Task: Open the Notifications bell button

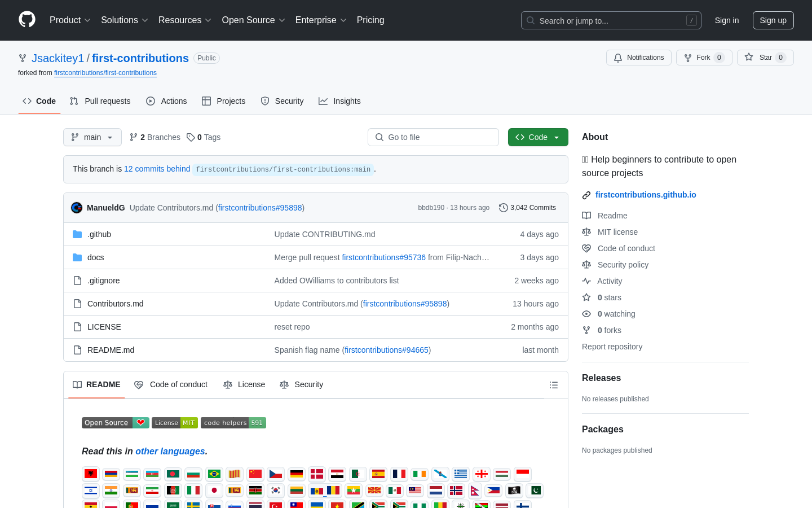Action: point(639,58)
